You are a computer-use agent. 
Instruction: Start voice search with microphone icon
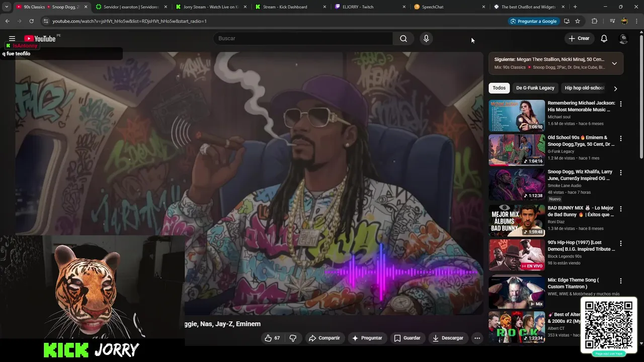click(426, 39)
